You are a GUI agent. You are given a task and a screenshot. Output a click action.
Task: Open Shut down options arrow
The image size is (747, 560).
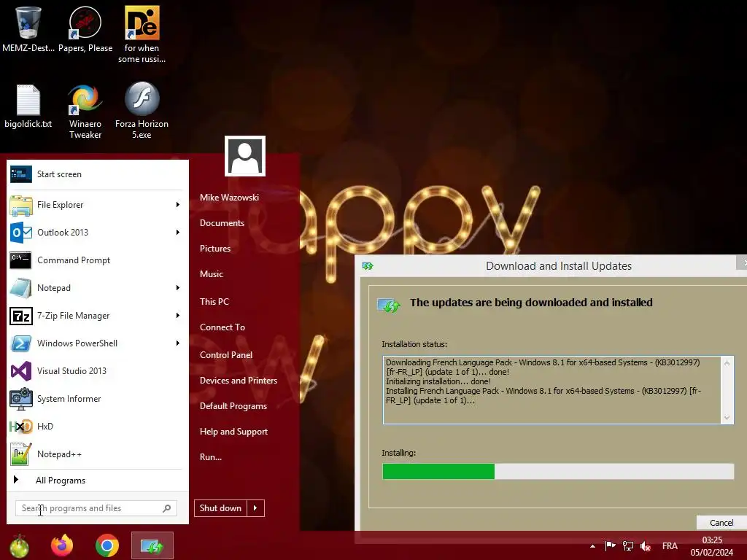(256, 508)
